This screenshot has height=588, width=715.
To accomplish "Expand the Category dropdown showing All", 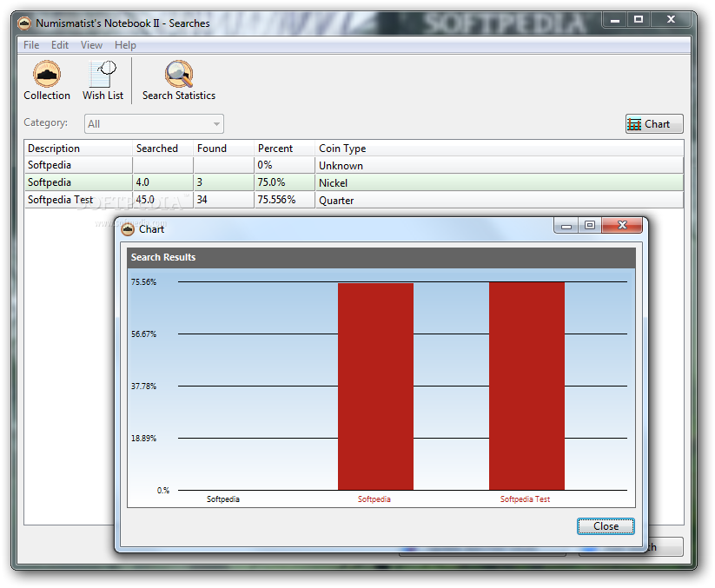I will click(x=154, y=124).
